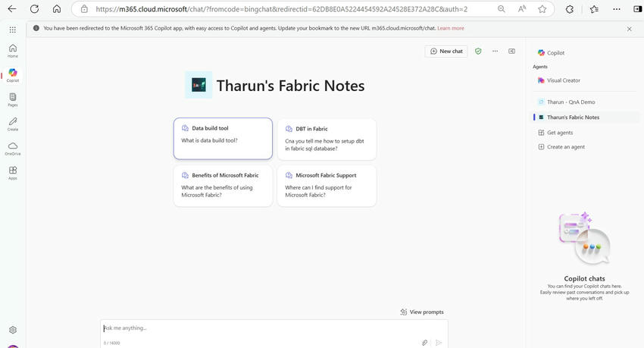Choose the Data build tool prompt card
The height and width of the screenshot is (348, 644).
(223, 139)
